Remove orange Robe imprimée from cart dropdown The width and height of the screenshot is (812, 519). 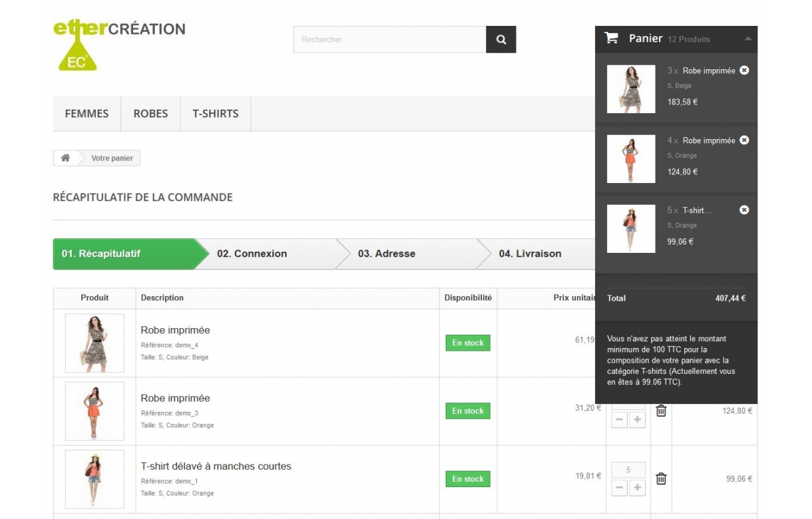tap(744, 140)
